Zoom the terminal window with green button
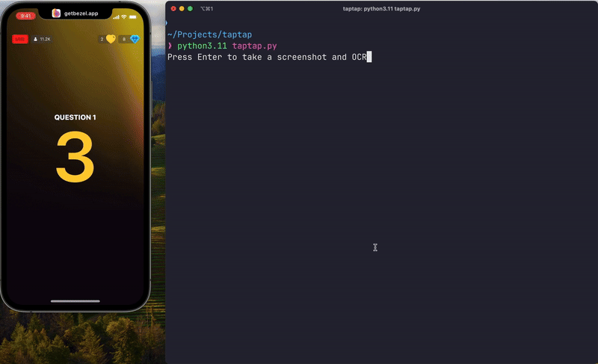This screenshot has width=598, height=364. click(x=190, y=8)
